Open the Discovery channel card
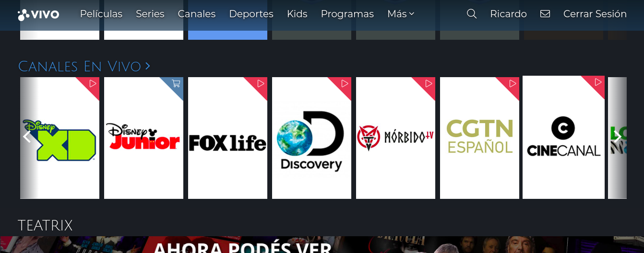 (x=311, y=138)
